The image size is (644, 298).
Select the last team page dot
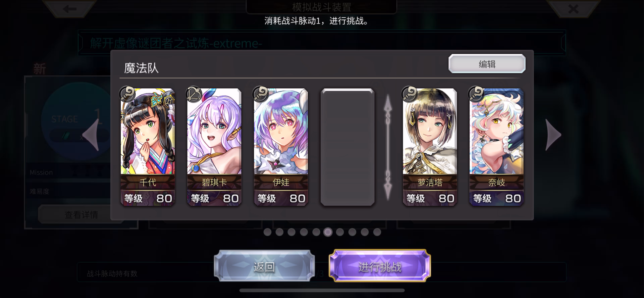tap(377, 232)
